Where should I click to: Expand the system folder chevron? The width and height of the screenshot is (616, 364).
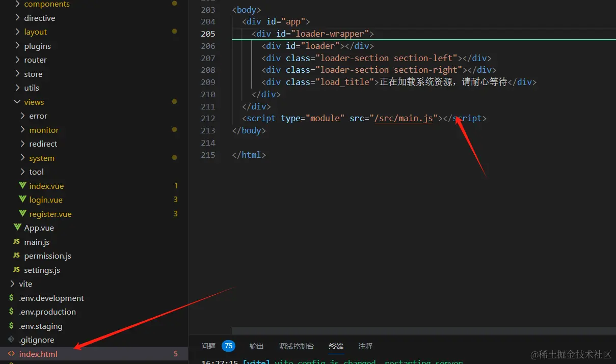[x=22, y=158]
